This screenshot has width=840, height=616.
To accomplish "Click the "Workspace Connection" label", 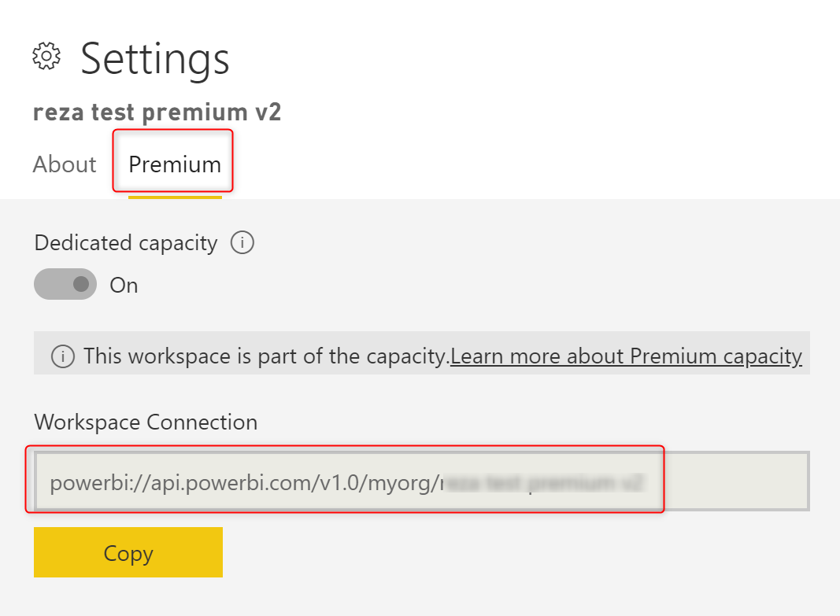I will [x=146, y=422].
